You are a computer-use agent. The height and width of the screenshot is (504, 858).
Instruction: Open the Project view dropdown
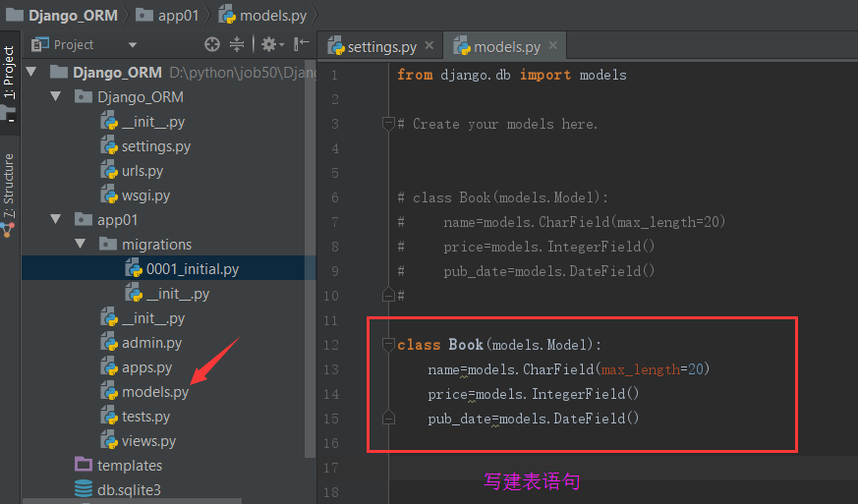click(133, 45)
